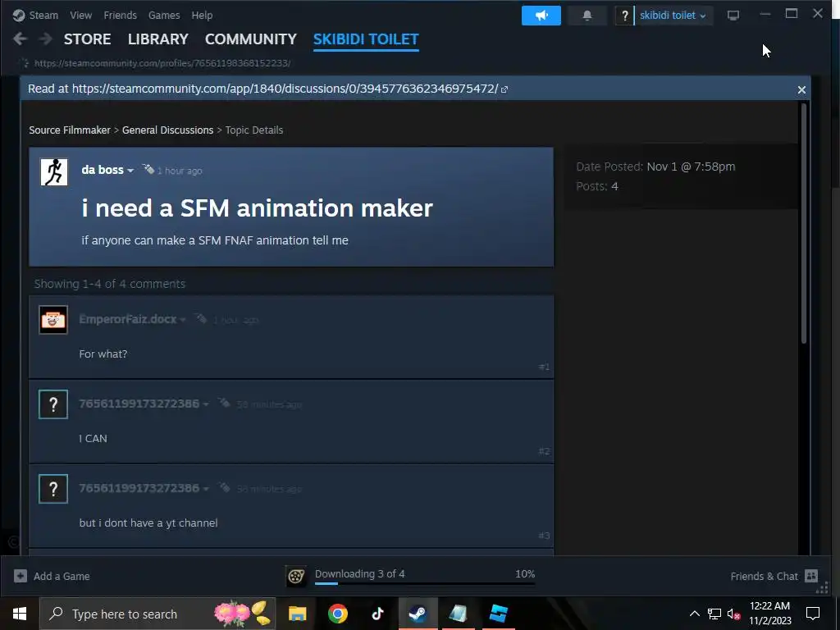
Task: Open the Source Filmmaker breadcrumb link
Action: [70, 130]
